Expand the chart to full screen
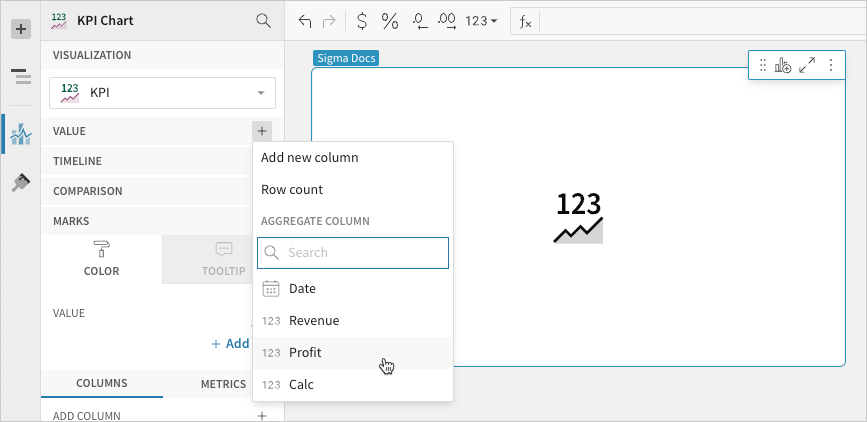The width and height of the screenshot is (867, 422). point(807,65)
